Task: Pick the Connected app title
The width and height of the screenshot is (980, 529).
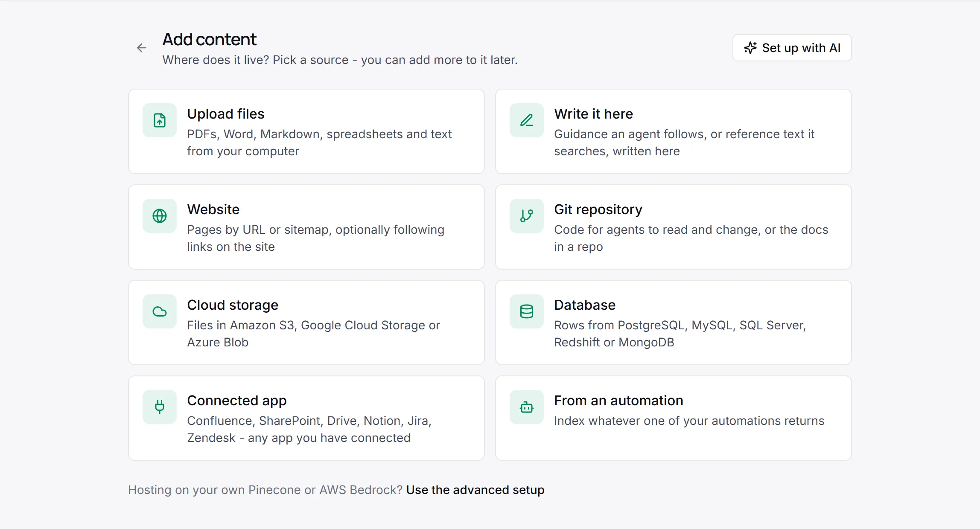Action: (237, 401)
